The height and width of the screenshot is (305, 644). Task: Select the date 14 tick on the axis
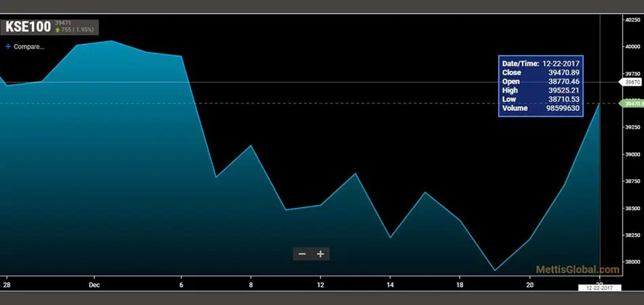pos(390,284)
